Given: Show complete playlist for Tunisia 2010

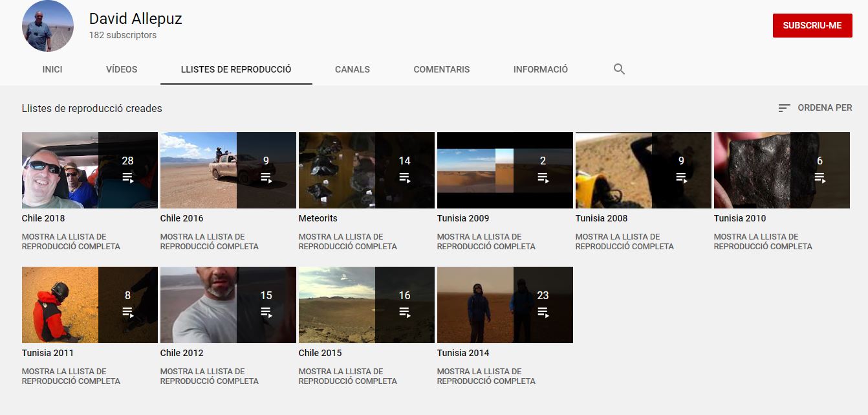Looking at the screenshot, I should (763, 241).
